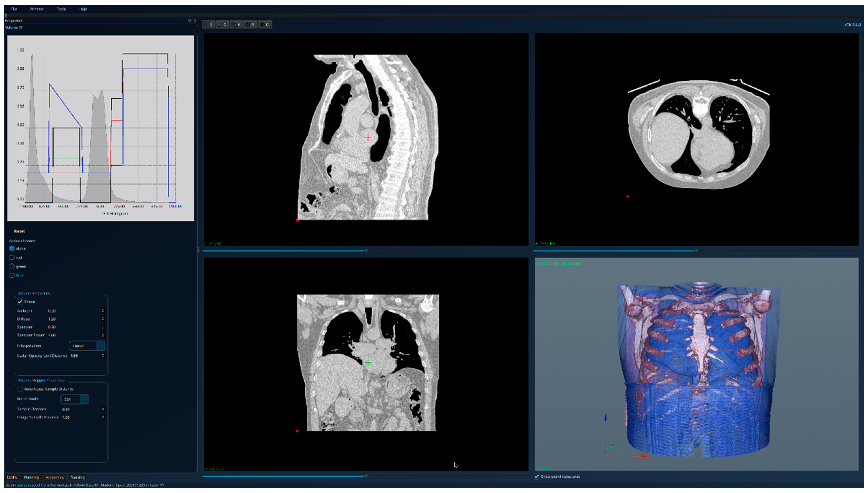Image resolution: width=868 pixels, height=493 pixels.
Task: Click Ambient value spinner arrows
Action: pyautogui.click(x=103, y=311)
